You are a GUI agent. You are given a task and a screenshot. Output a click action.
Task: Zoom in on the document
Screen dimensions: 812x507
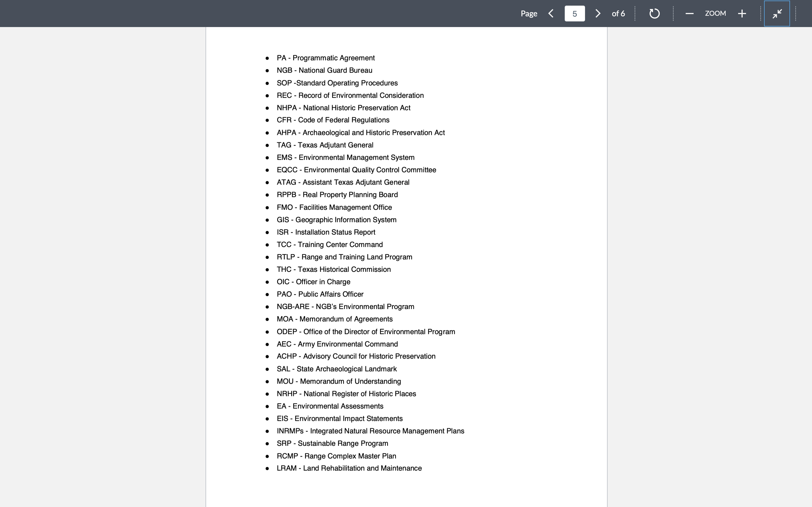[x=742, y=14]
